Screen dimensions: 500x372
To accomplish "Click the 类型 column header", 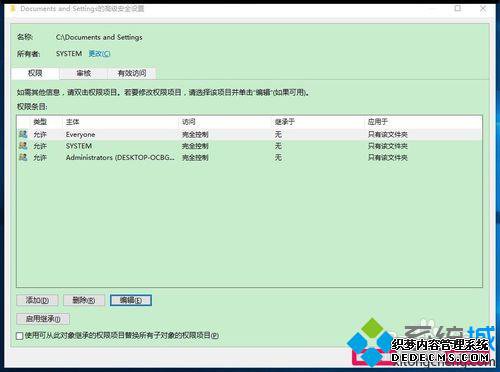I will [x=40, y=122].
